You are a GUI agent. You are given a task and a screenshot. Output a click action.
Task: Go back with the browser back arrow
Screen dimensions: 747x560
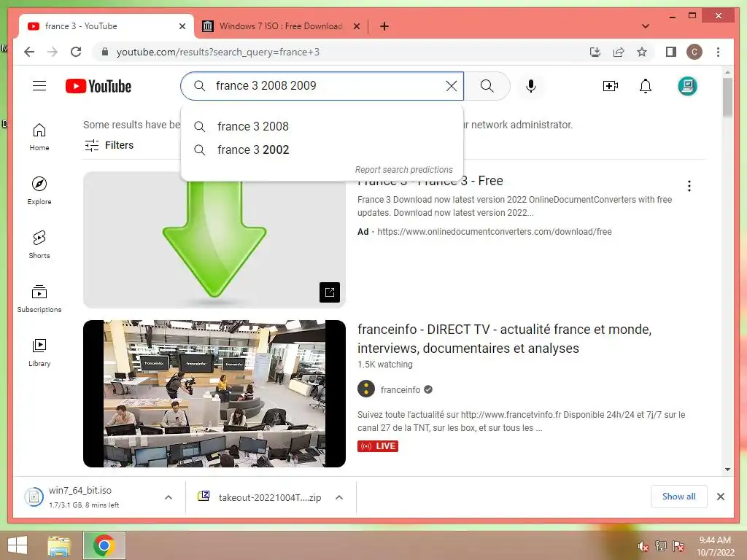pyautogui.click(x=29, y=52)
